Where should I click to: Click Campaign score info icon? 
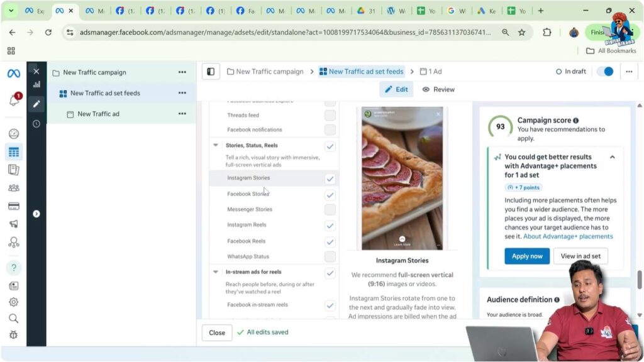point(576,121)
